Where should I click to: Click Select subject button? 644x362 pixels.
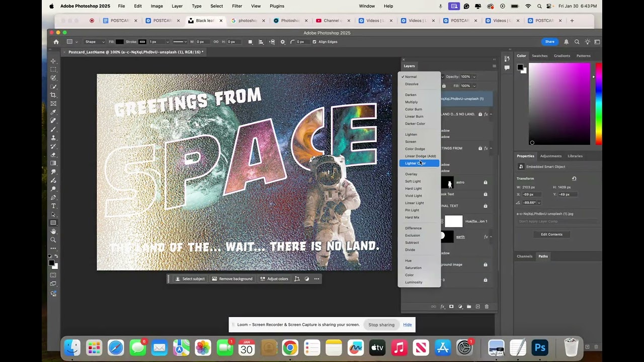190,279
